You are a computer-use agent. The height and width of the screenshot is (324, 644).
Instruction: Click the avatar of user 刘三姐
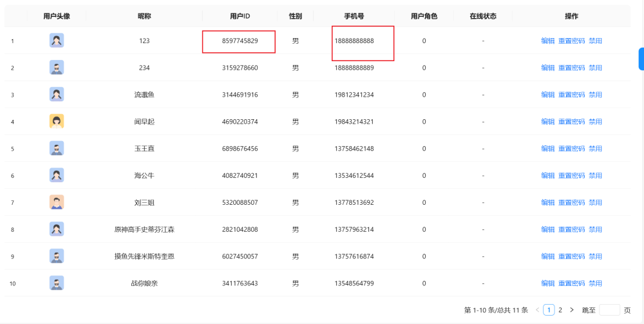(x=57, y=202)
